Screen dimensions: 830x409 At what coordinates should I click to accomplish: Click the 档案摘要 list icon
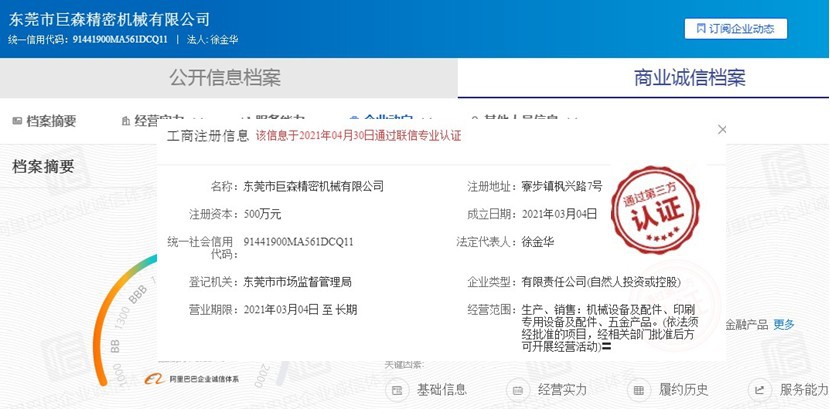[x=17, y=121]
